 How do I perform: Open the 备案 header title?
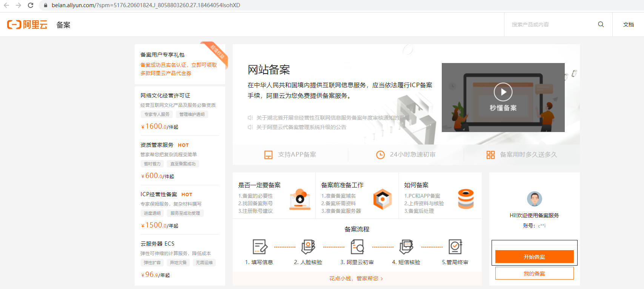tap(63, 25)
